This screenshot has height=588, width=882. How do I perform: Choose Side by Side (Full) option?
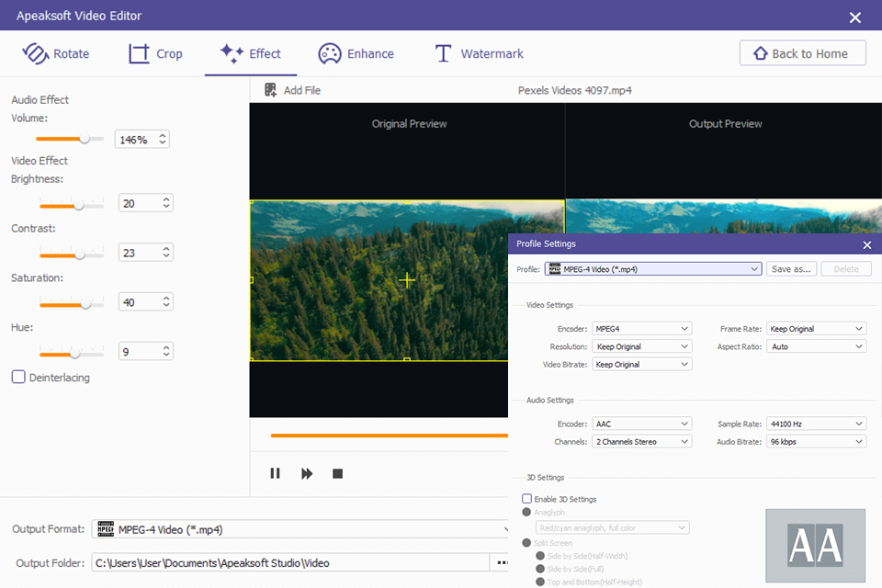point(540,569)
